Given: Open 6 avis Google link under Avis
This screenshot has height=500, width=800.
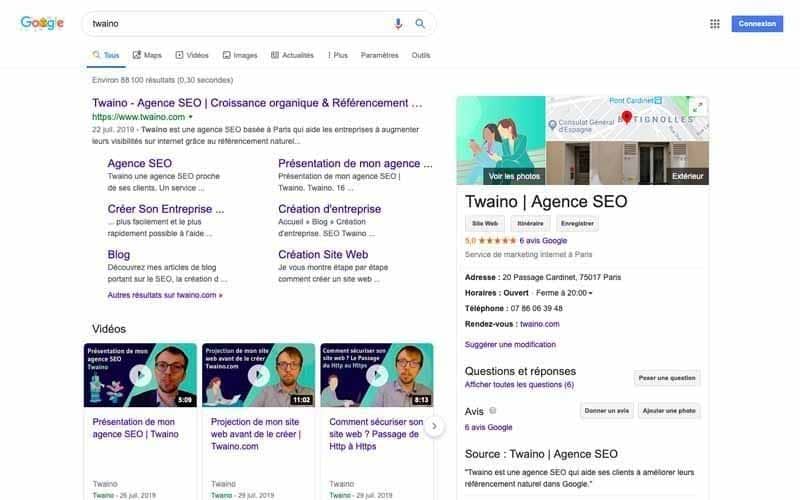Looking at the screenshot, I should 488,427.
